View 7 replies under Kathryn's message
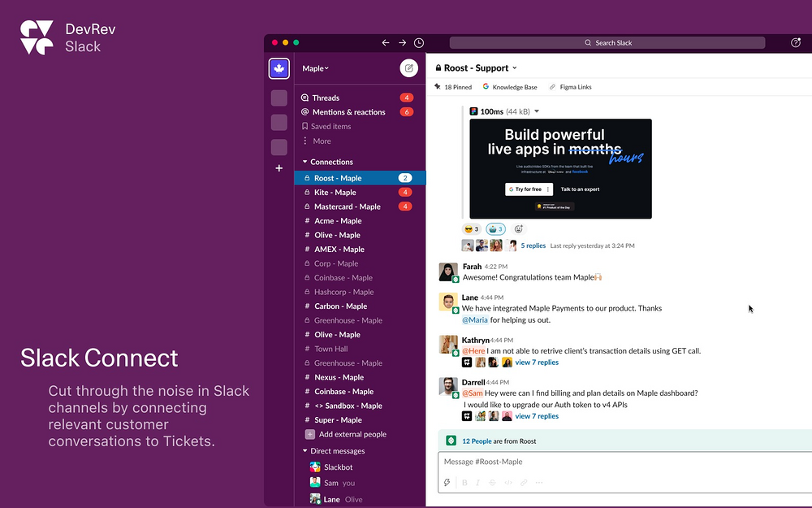The image size is (812, 508). [537, 363]
